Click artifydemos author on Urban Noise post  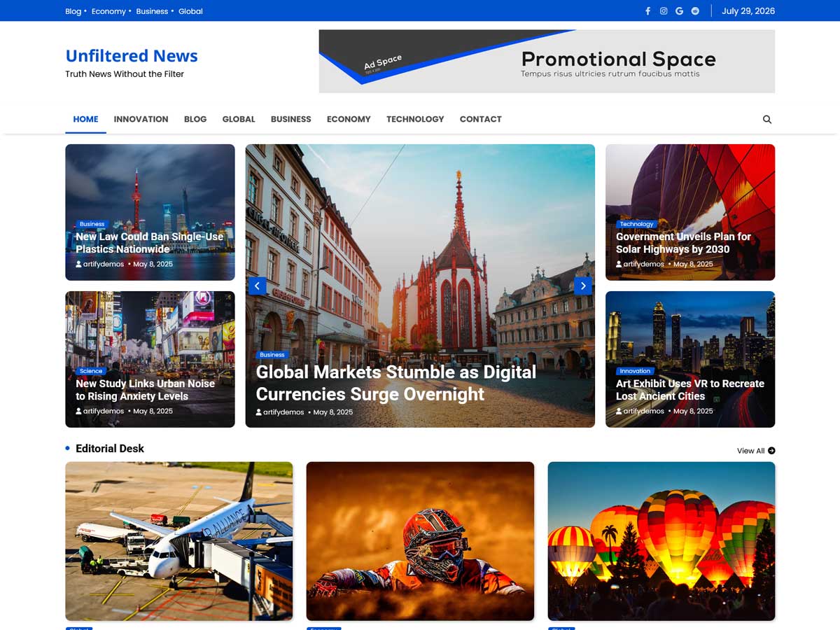[x=104, y=412]
